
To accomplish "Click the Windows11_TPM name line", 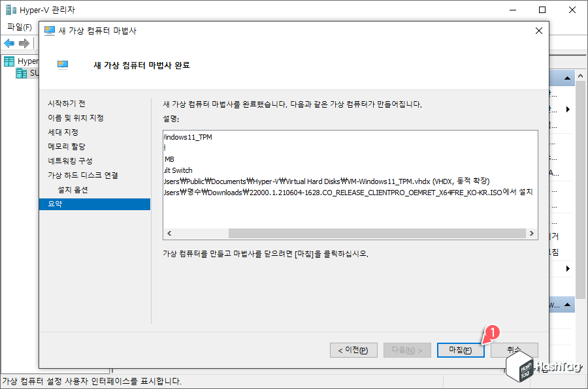I will 188,137.
